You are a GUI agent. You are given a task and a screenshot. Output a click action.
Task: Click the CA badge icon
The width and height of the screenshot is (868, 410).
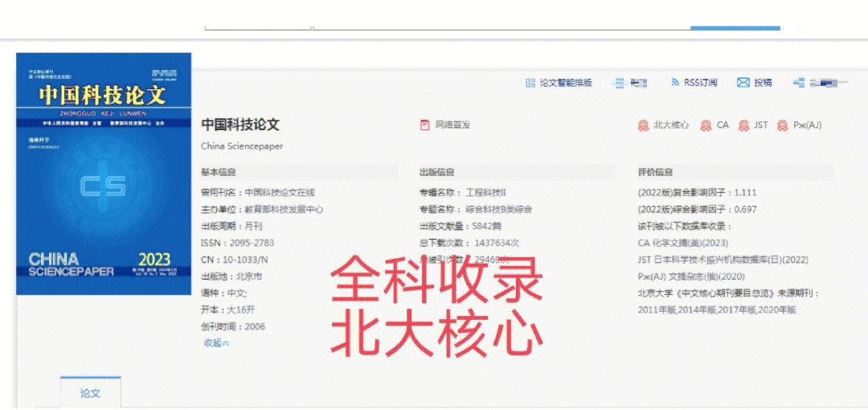click(x=706, y=125)
